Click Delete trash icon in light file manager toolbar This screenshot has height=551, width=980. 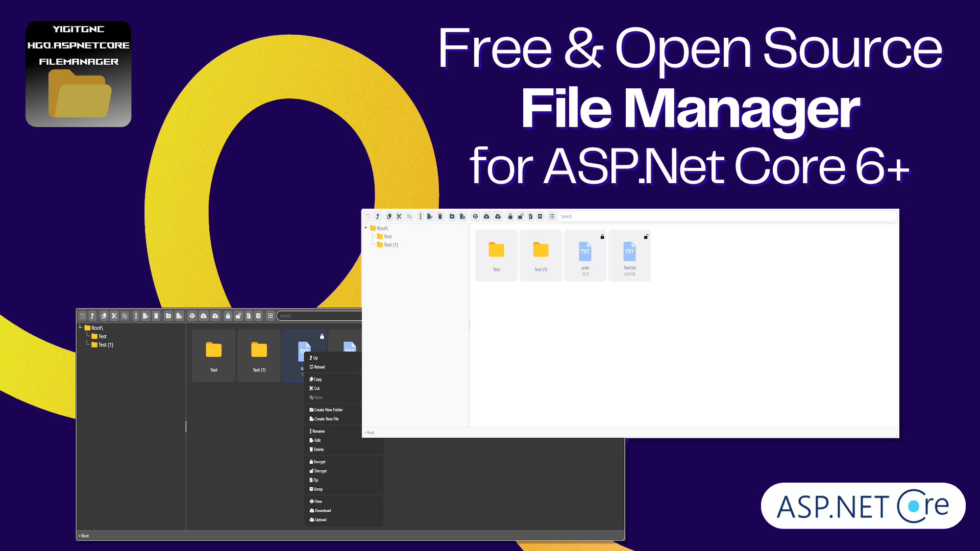pos(440,216)
